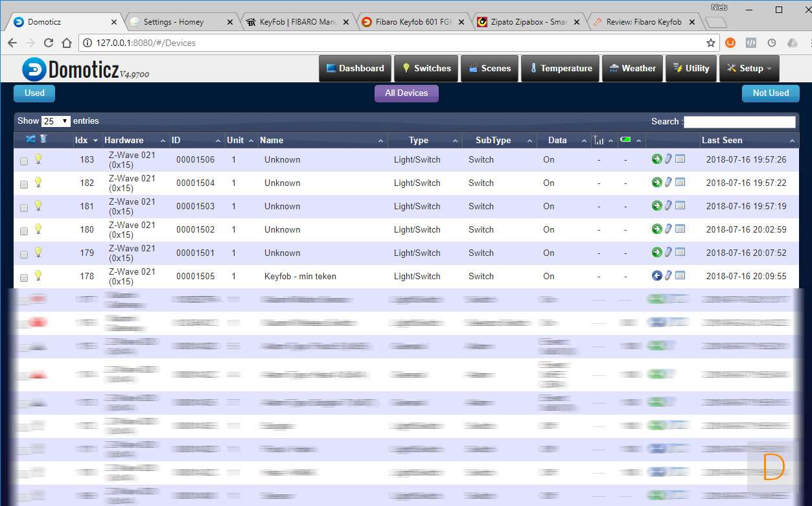Screen dimensions: 812x506
Task: Check the checkbox for device 183
Action: coord(24,161)
